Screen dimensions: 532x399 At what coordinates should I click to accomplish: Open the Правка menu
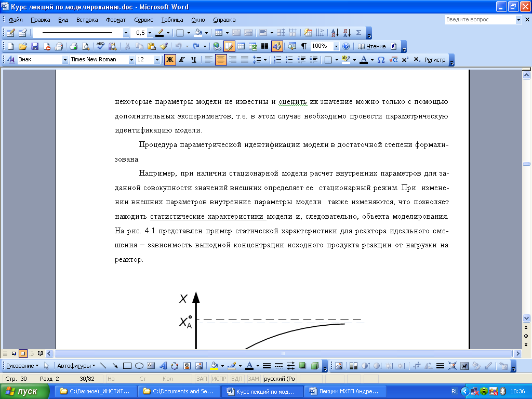(41, 20)
